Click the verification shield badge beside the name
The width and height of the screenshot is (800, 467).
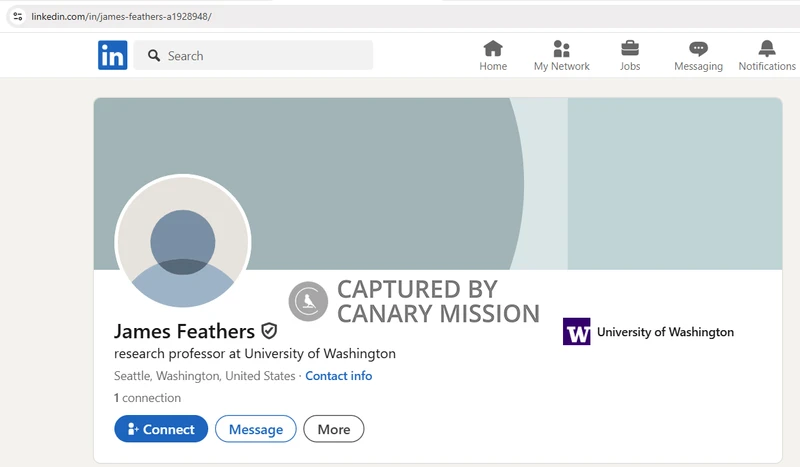269,331
